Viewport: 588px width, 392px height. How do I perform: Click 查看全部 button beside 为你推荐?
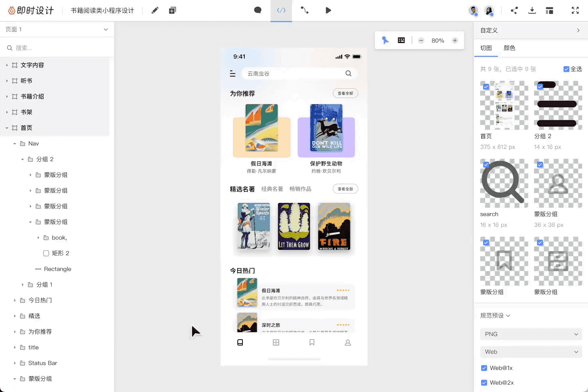point(345,93)
